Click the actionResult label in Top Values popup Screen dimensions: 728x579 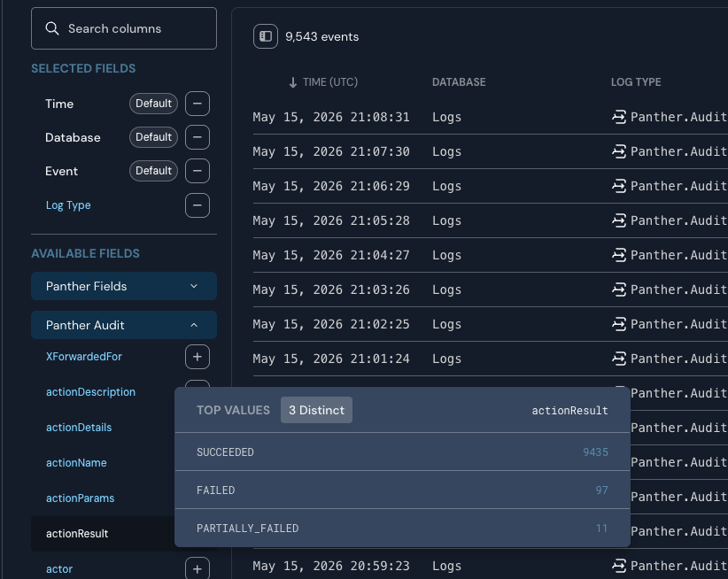(569, 411)
